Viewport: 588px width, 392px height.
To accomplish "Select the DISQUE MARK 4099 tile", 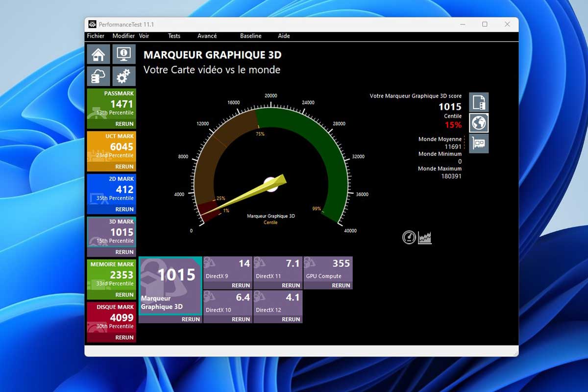I will (111, 318).
